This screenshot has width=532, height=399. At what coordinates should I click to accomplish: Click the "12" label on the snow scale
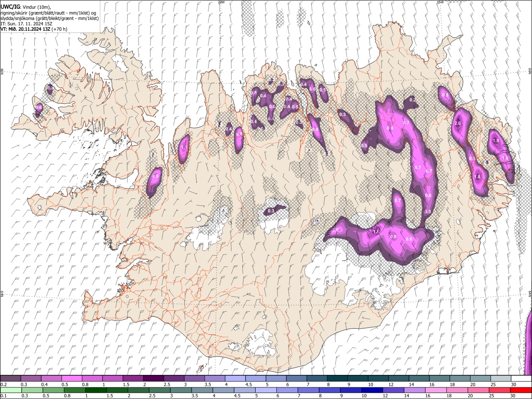(x=391, y=384)
